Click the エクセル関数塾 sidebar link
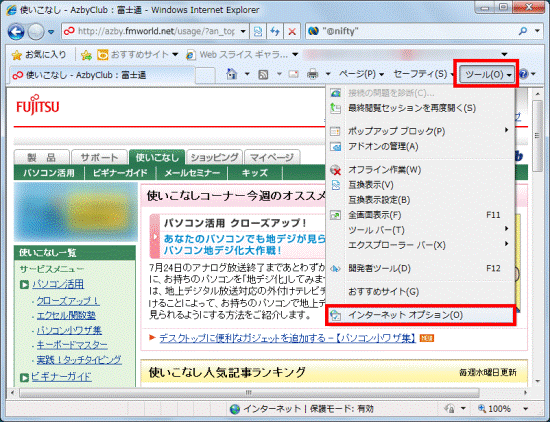Screen dimensions: 550x422 [x=66, y=315]
